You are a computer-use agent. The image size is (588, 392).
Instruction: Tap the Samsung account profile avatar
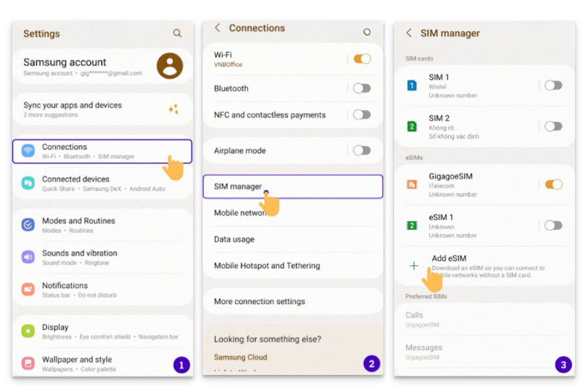point(170,66)
